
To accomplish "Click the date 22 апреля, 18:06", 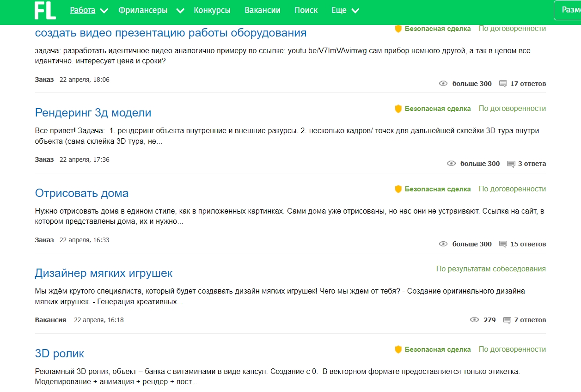I will 85,80.
